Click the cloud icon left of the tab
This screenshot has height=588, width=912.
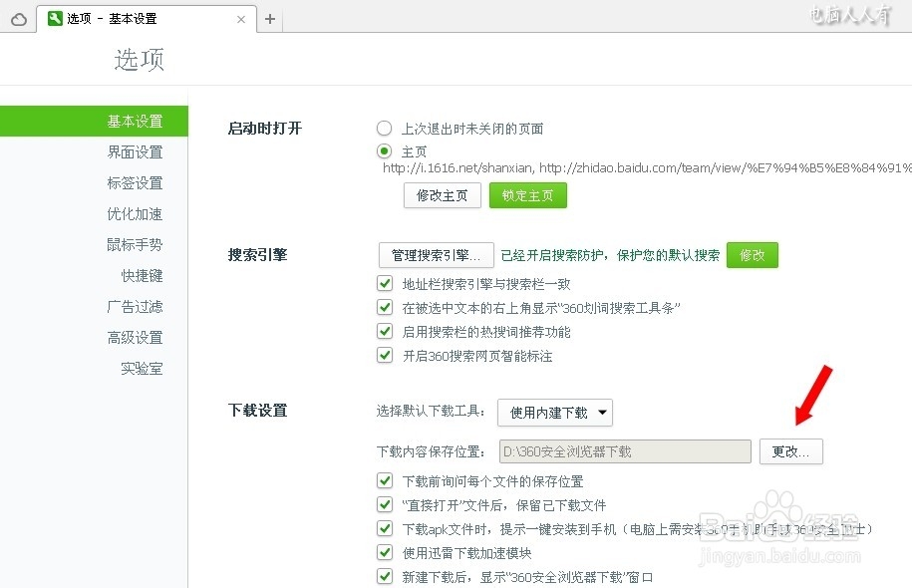(x=19, y=19)
